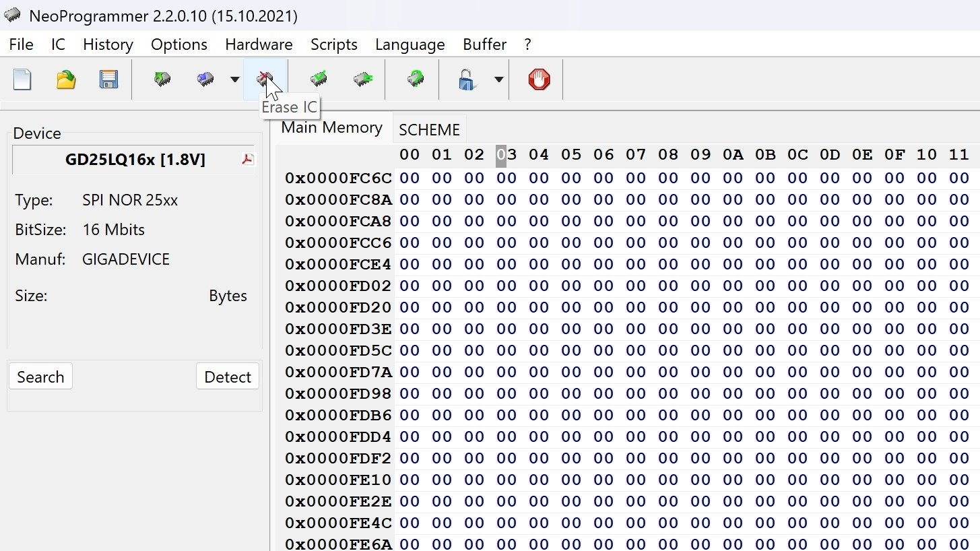
Task: Select address row 0x0000FC6C
Action: (x=338, y=179)
